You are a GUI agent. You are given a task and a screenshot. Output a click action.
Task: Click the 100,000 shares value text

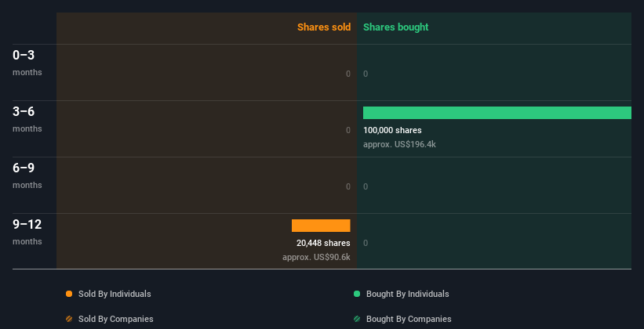[x=392, y=131]
